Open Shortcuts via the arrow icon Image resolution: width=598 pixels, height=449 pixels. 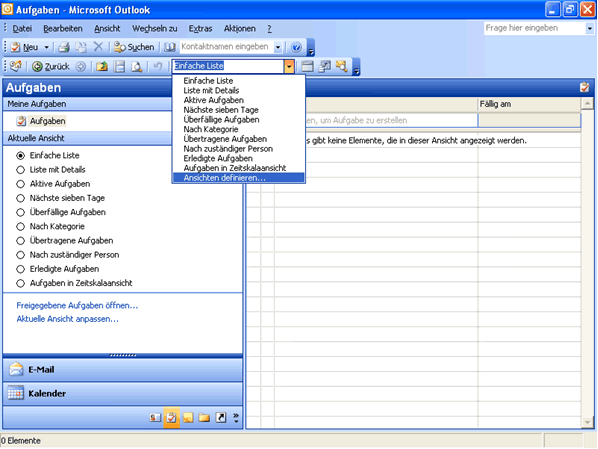tap(221, 418)
